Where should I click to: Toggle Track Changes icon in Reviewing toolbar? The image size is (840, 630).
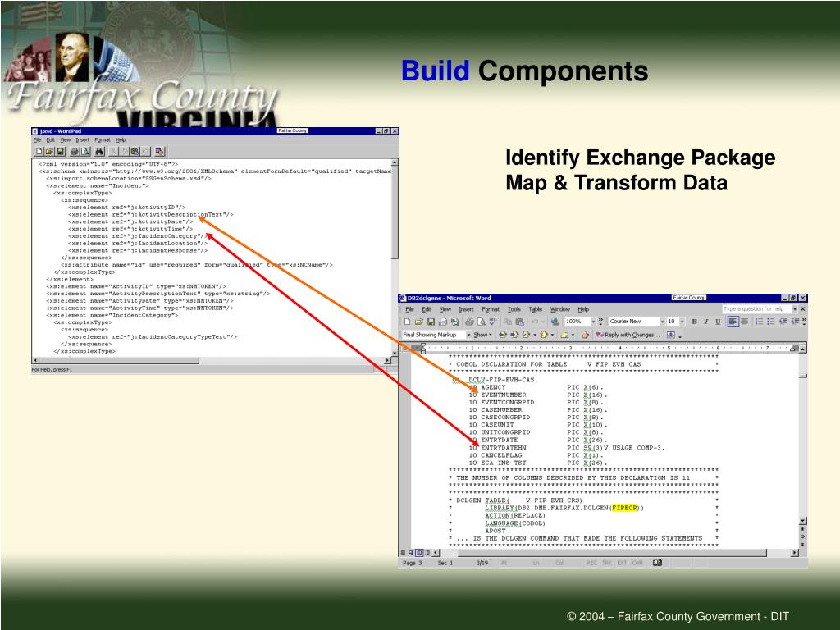[585, 335]
